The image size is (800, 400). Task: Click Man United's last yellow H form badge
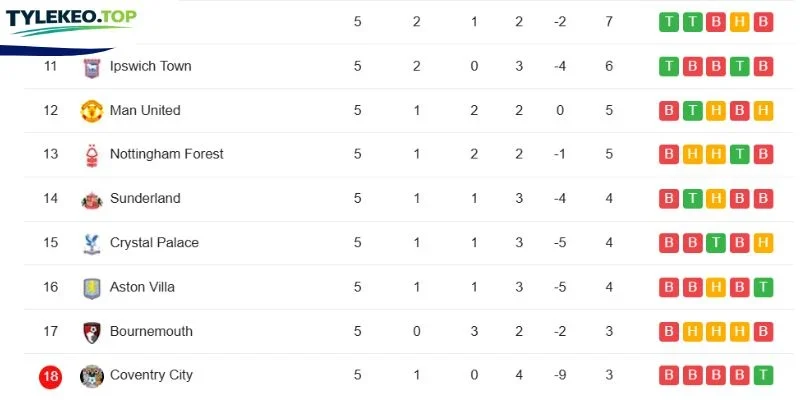[x=763, y=111]
